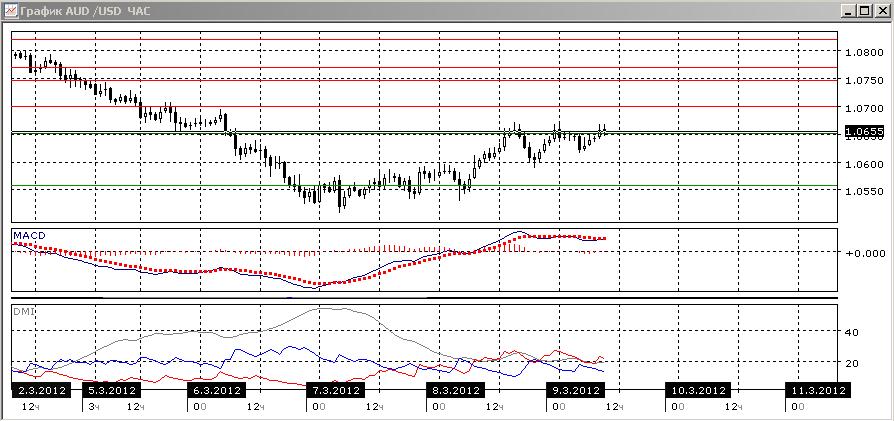Select the 8.3.2012 date marker
This screenshot has height=421, width=894.
coord(455,390)
